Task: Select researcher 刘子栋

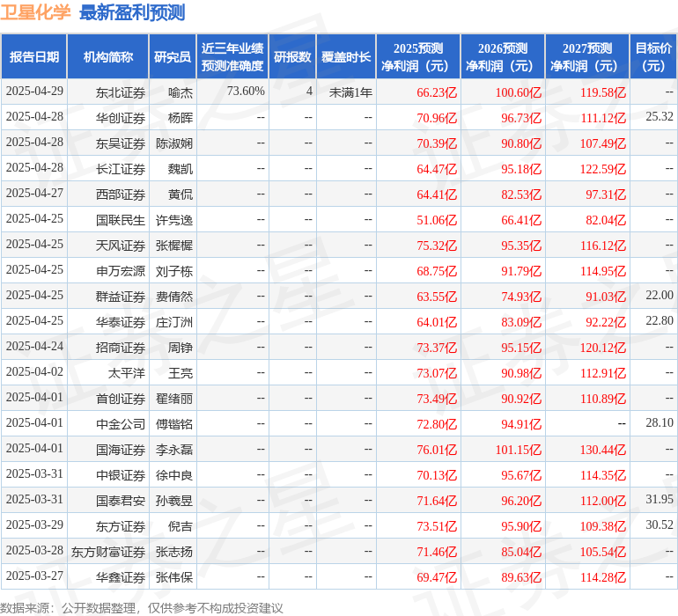Action: coord(174,271)
